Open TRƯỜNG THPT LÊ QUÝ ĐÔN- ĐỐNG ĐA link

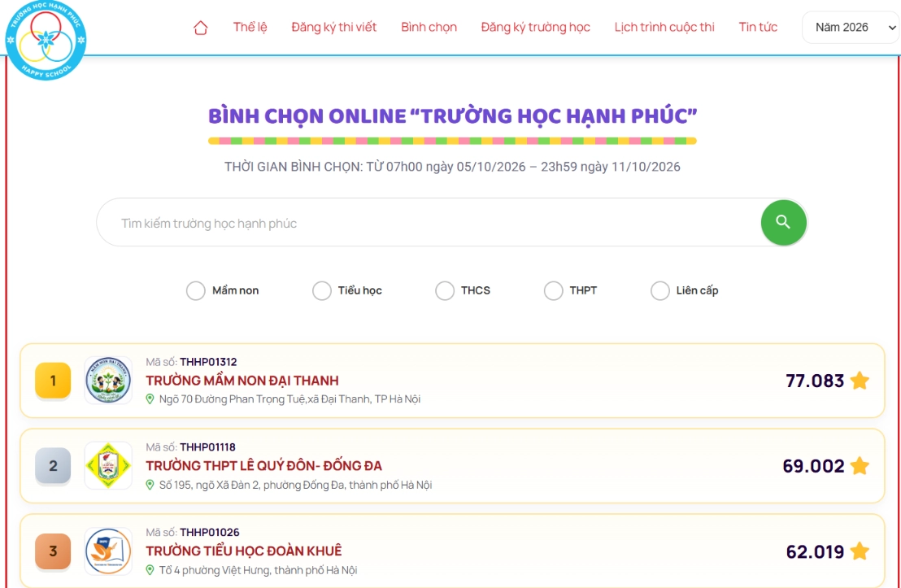[263, 465]
